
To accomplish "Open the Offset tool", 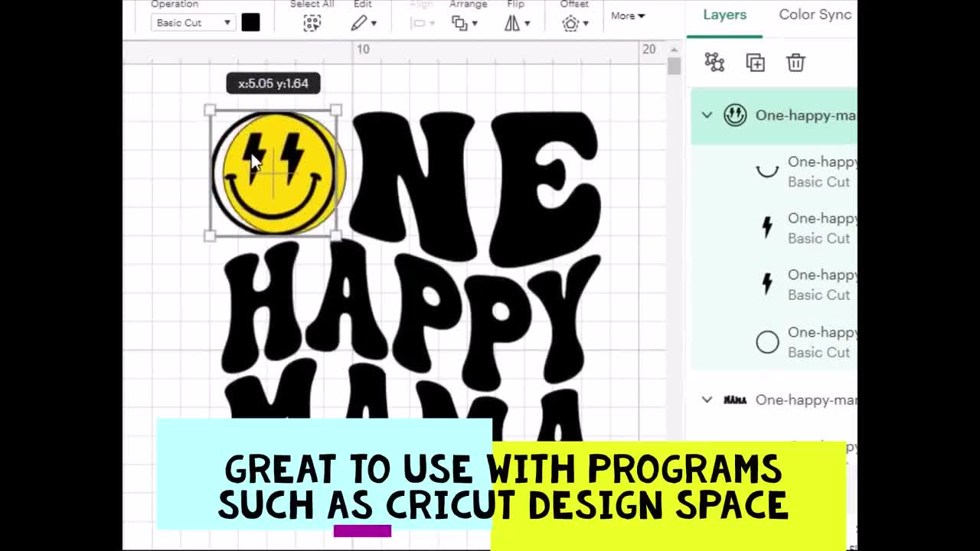I will coord(574,23).
